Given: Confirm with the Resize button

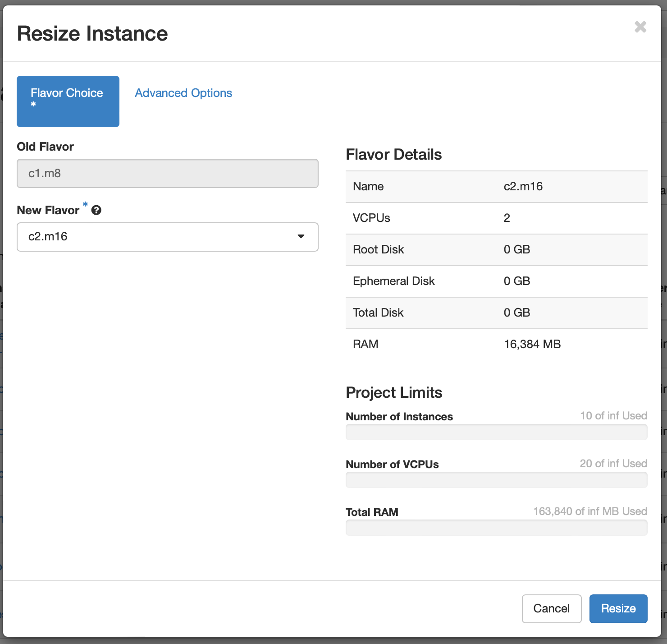Looking at the screenshot, I should [618, 608].
